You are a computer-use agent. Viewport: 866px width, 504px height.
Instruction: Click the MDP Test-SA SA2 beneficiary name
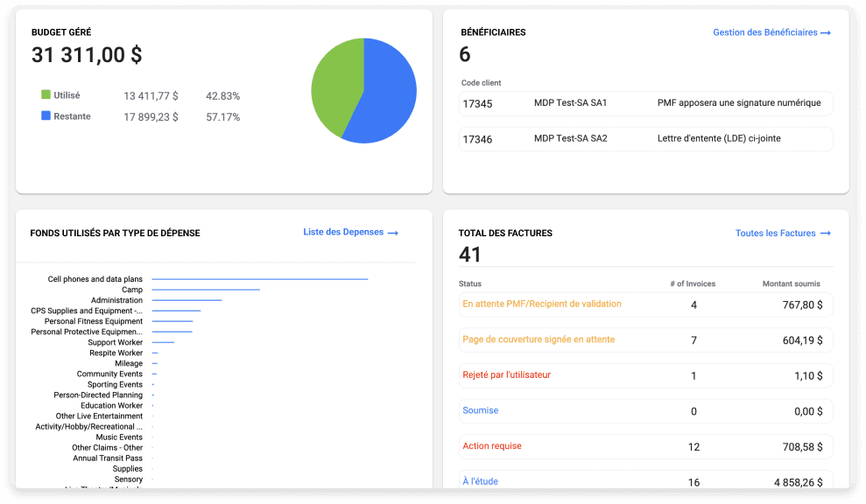point(571,138)
